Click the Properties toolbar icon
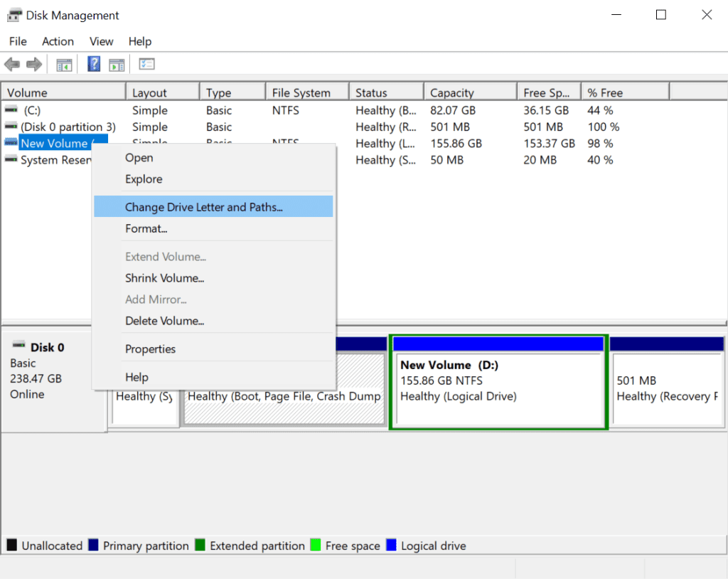The height and width of the screenshot is (579, 728). (146, 64)
